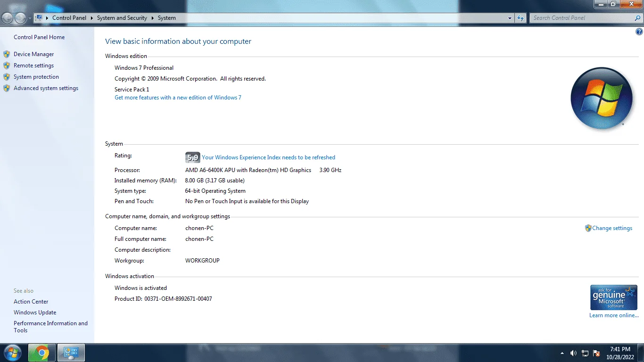Image resolution: width=644 pixels, height=362 pixels.
Task: Click the shield icon beside Device Manager
Action: point(7,54)
